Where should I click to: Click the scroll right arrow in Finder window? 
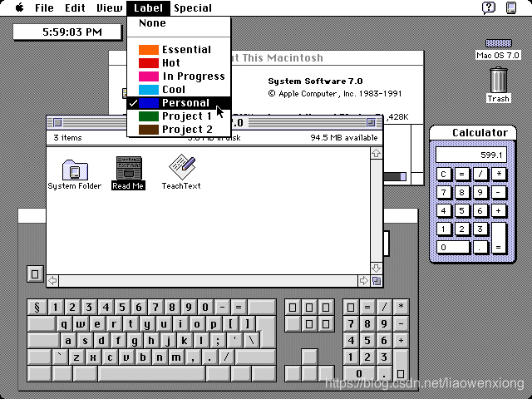tap(364, 281)
